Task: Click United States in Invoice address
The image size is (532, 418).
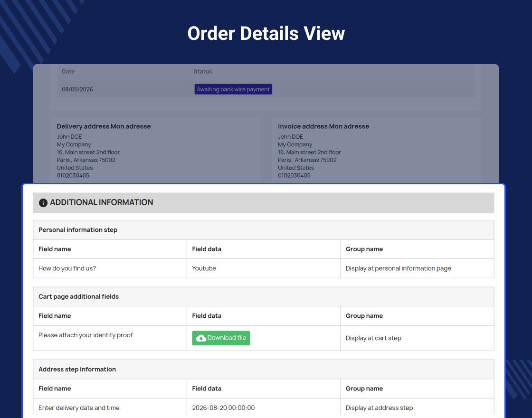Action: pyautogui.click(x=296, y=168)
